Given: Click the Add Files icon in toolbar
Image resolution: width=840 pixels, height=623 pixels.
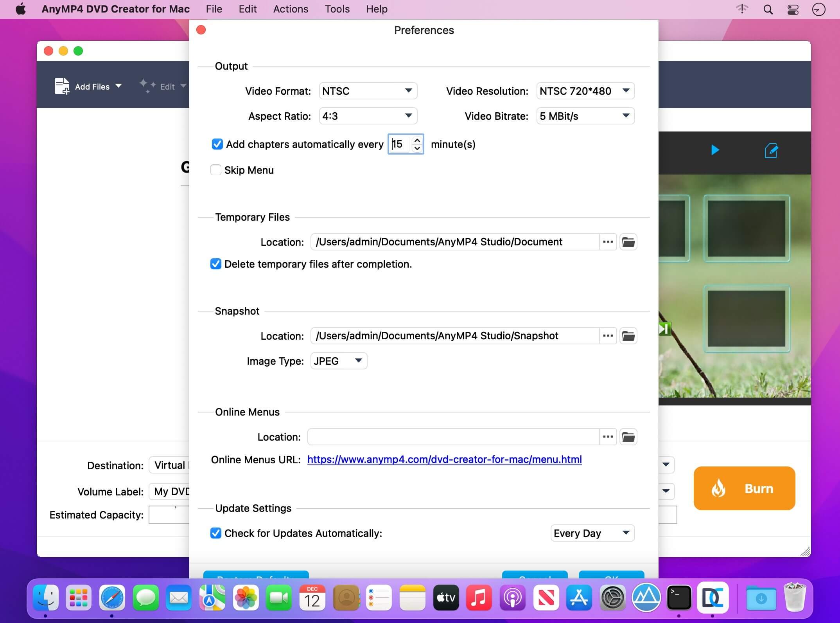Looking at the screenshot, I should pos(62,86).
